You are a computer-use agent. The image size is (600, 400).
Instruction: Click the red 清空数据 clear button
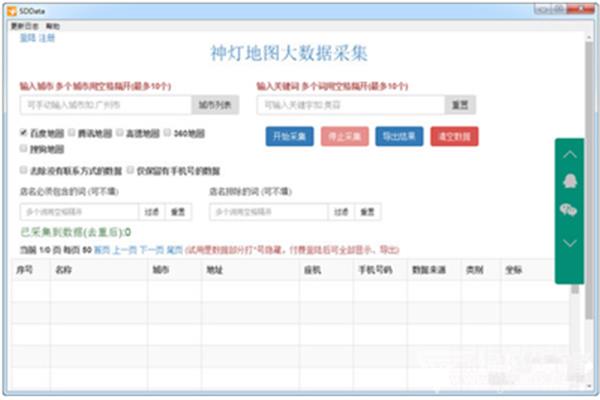click(454, 136)
